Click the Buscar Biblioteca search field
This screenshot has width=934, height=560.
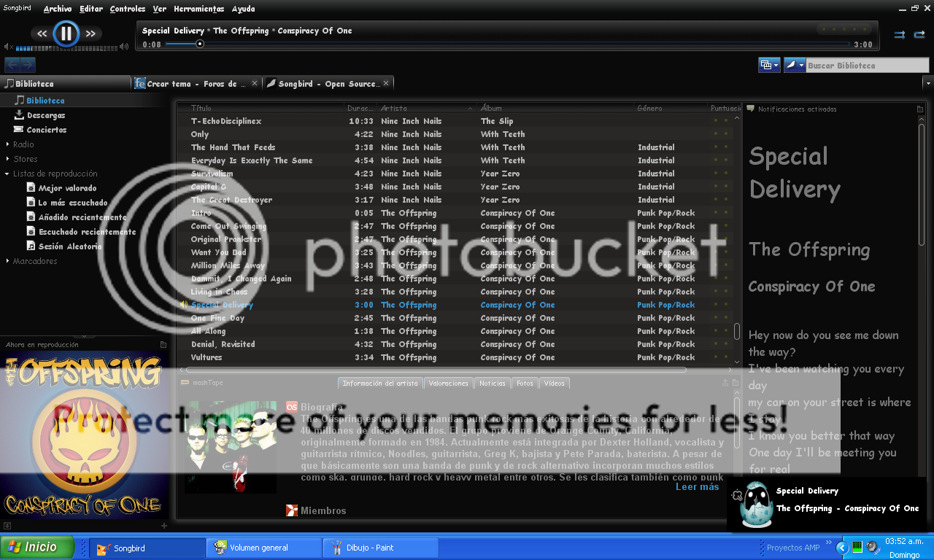[x=867, y=66]
